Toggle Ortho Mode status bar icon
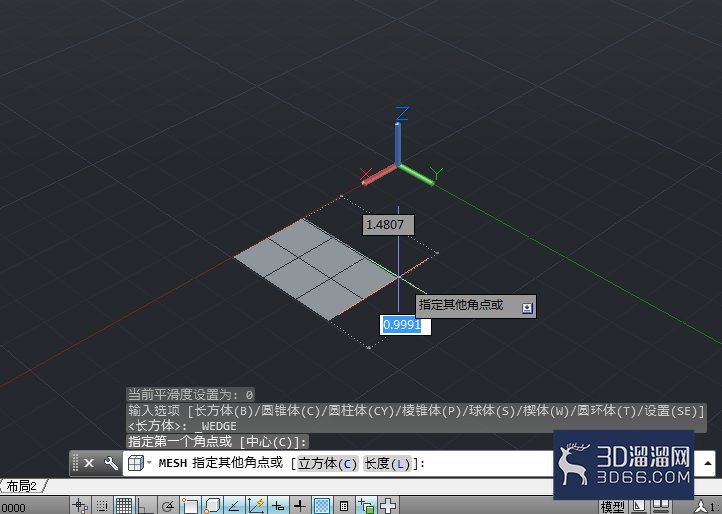The height and width of the screenshot is (514, 722). pos(146,506)
